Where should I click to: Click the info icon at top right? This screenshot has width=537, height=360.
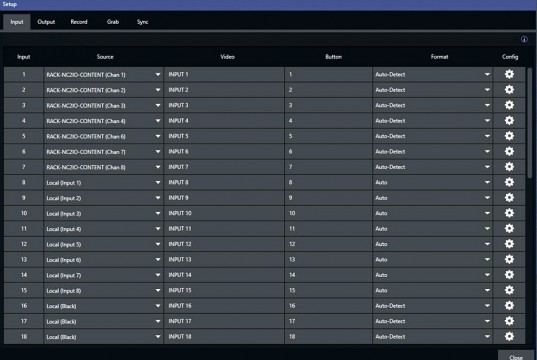tap(524, 39)
